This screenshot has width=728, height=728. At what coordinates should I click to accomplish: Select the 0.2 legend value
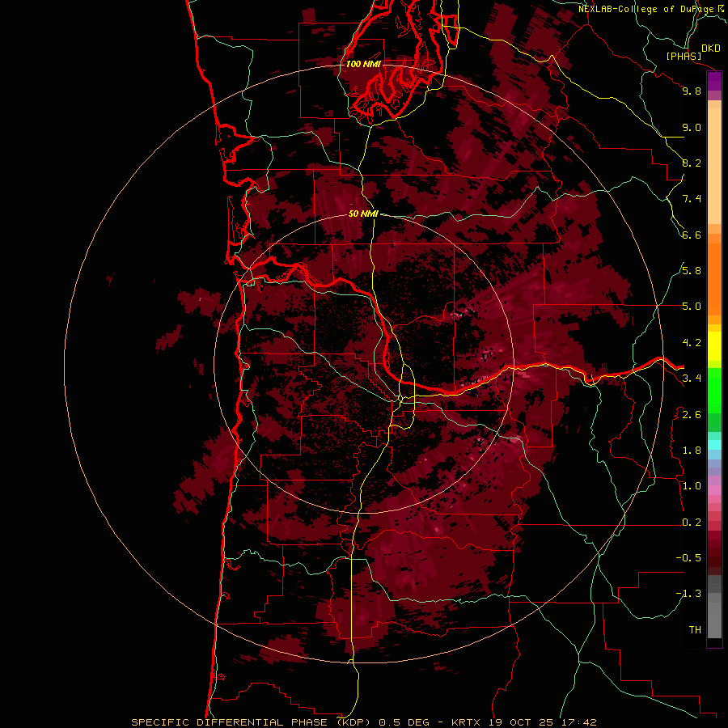[692, 523]
